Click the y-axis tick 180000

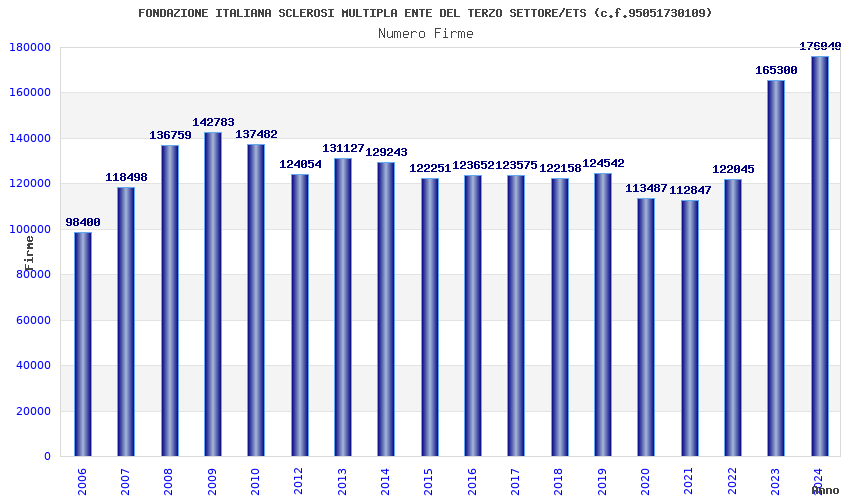[30, 48]
